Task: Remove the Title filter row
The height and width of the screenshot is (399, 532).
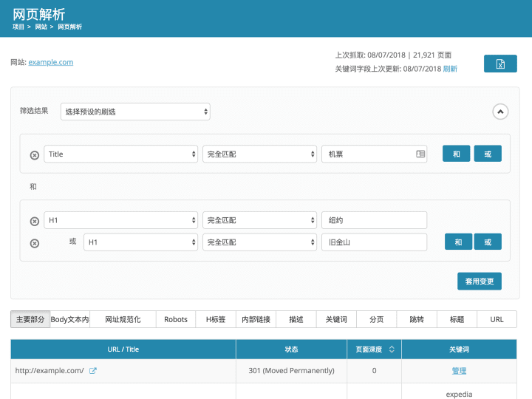Action: click(35, 155)
